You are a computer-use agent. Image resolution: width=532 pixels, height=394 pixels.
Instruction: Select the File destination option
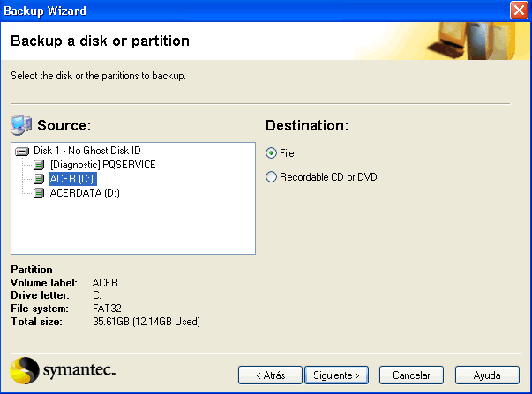coord(272,153)
